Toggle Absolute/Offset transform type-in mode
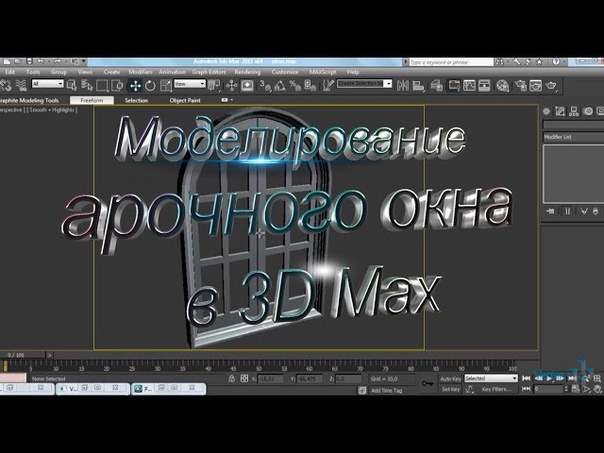Image resolution: width=604 pixels, height=453 pixels. [244, 379]
